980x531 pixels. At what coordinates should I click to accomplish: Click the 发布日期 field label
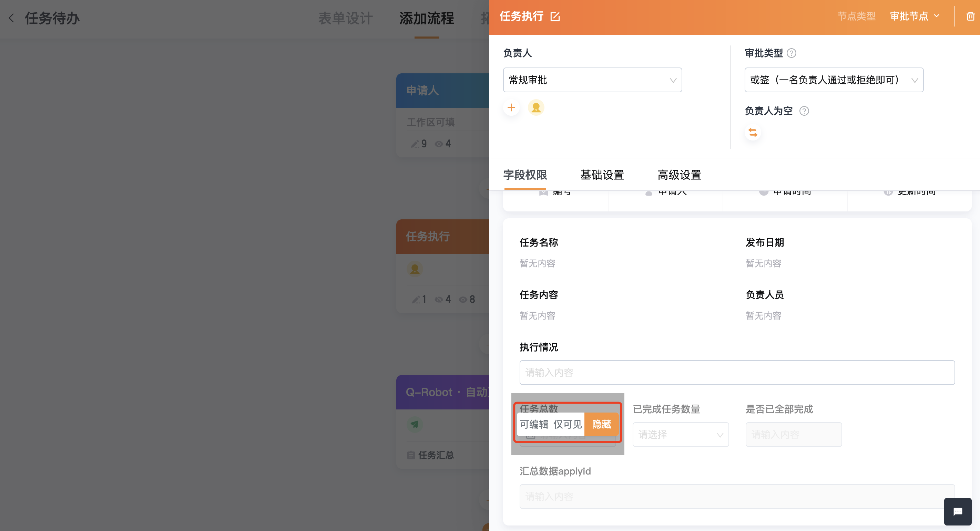click(765, 242)
